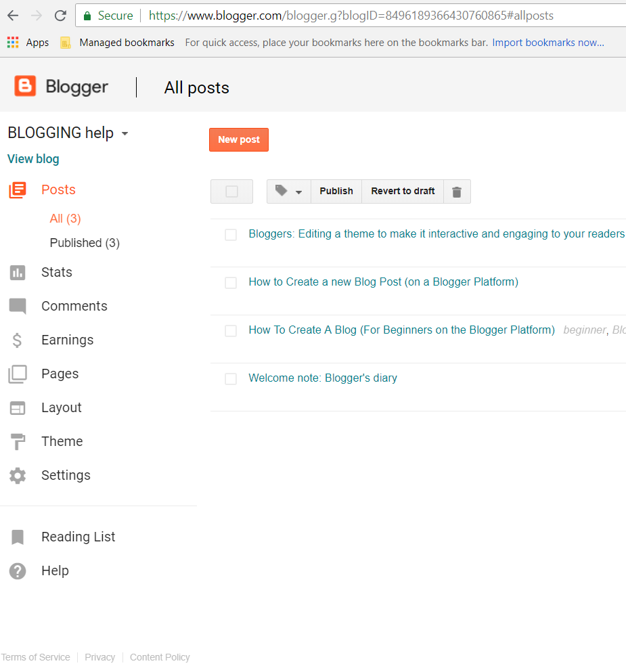Expand the BLOGGING help blog dropdown arrow
This screenshot has height=672, width=626.
coord(125,134)
